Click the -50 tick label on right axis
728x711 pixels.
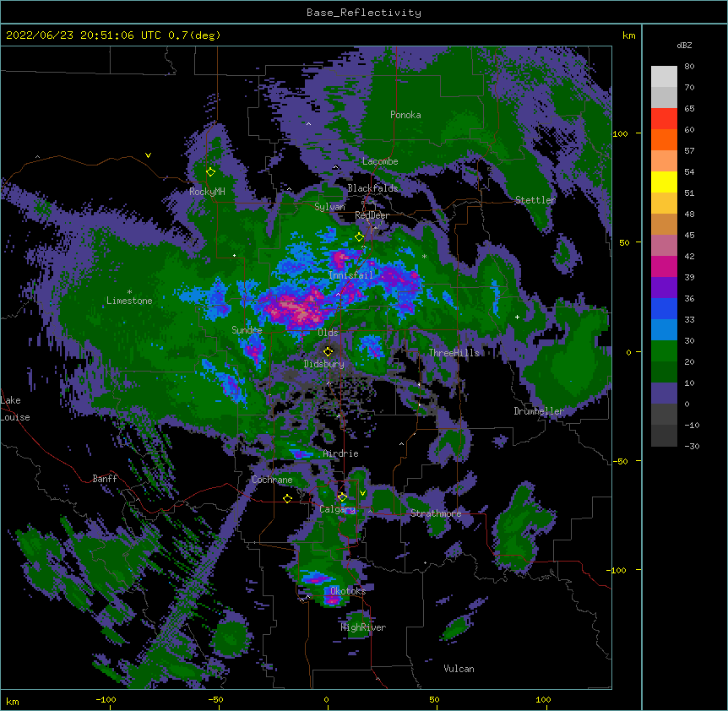click(620, 461)
